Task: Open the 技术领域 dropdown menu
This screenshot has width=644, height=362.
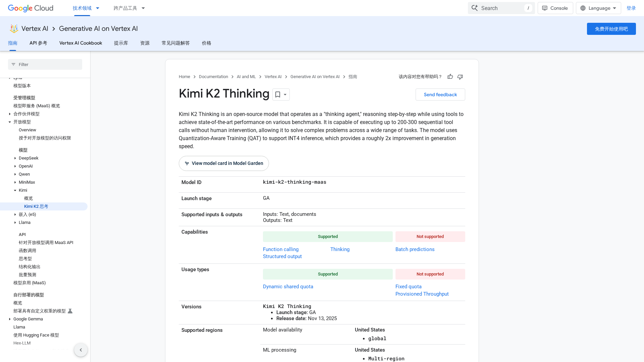Action: 86,8
